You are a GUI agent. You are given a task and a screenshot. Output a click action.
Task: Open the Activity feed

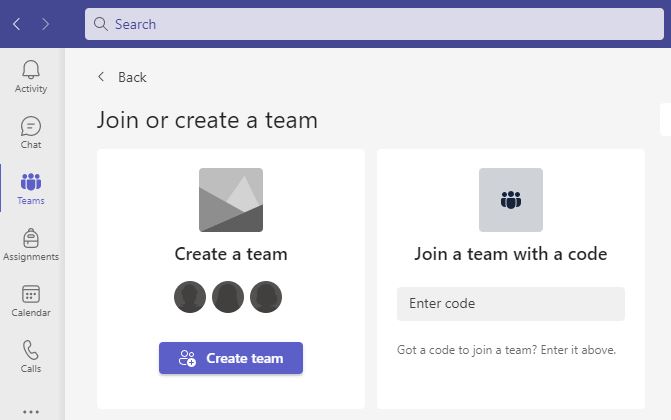click(x=31, y=77)
